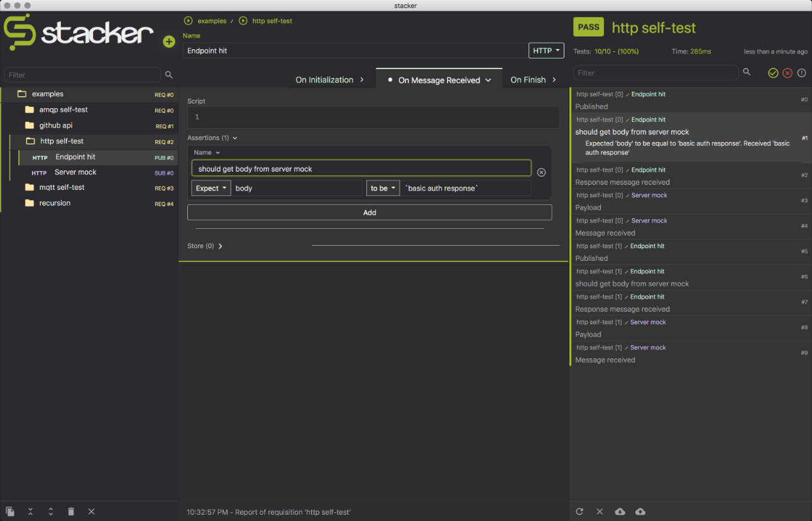Click the http self-test breadcrumb link

(x=272, y=21)
